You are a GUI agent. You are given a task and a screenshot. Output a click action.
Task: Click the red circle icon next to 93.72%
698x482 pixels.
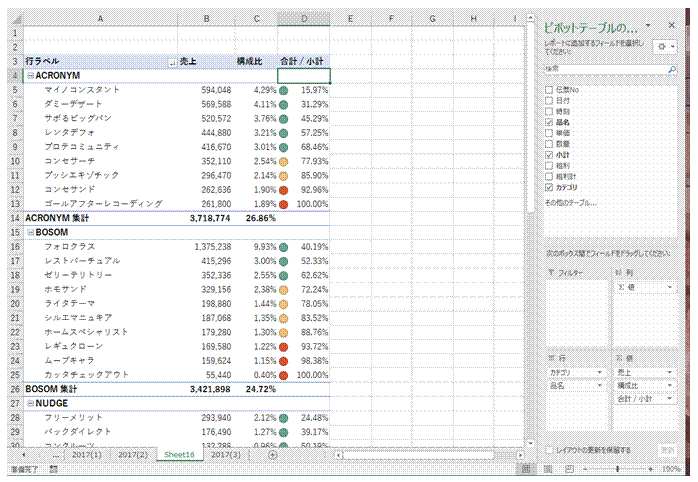coord(283,347)
